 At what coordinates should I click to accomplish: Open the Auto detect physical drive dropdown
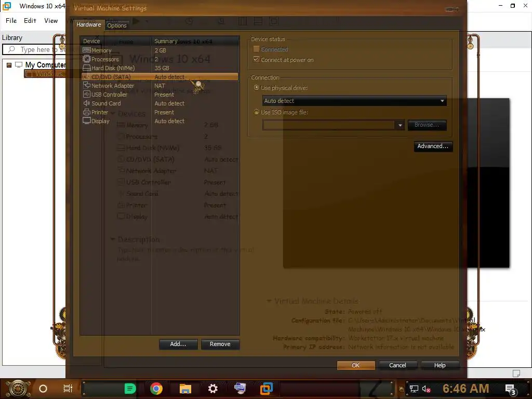click(x=354, y=101)
